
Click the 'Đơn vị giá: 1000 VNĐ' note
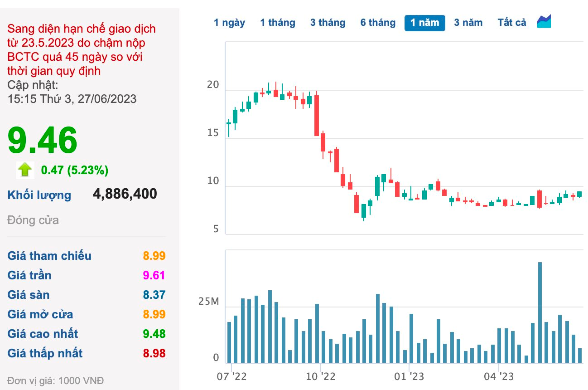(x=56, y=380)
